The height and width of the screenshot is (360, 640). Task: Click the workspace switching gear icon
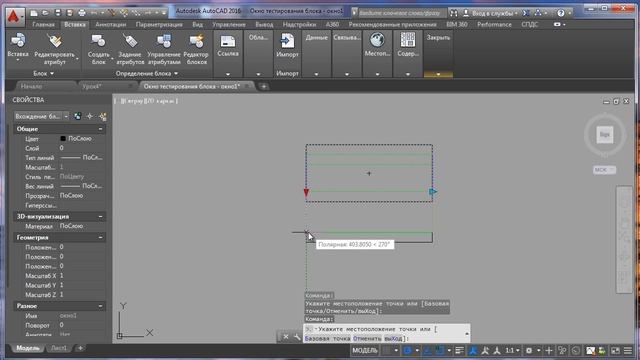click(x=529, y=351)
